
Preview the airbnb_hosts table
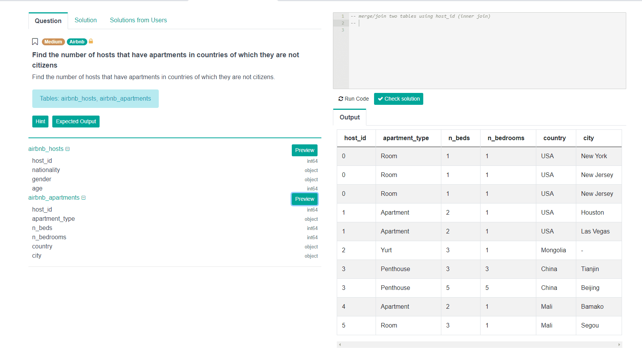click(x=304, y=150)
